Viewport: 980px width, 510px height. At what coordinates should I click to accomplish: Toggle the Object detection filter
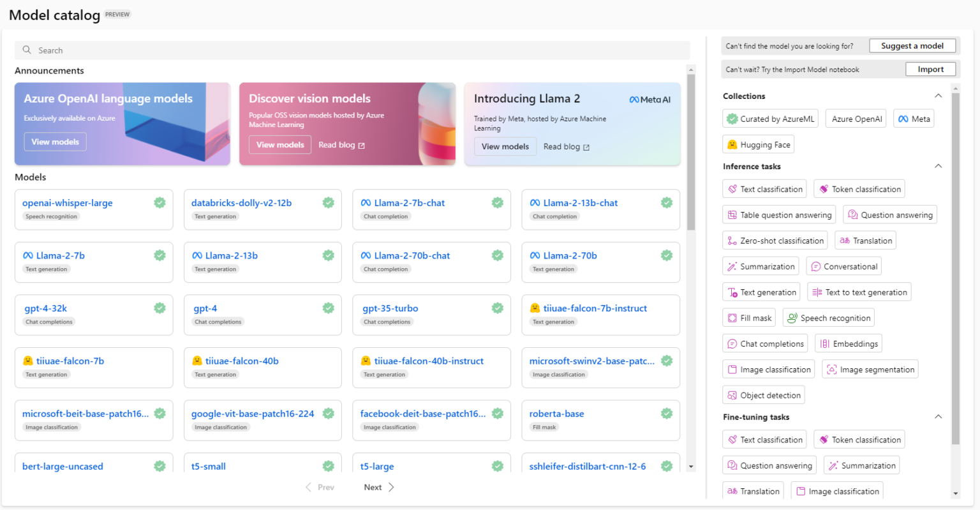(763, 394)
